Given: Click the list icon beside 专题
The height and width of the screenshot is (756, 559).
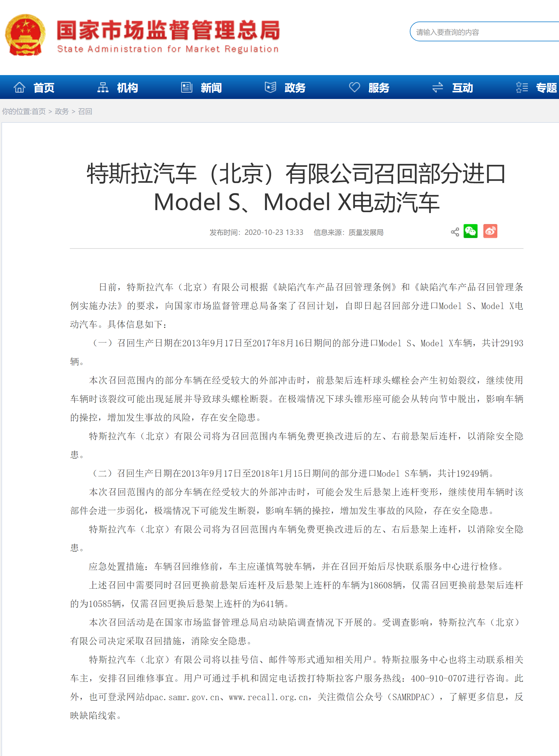Looking at the screenshot, I should (522, 87).
